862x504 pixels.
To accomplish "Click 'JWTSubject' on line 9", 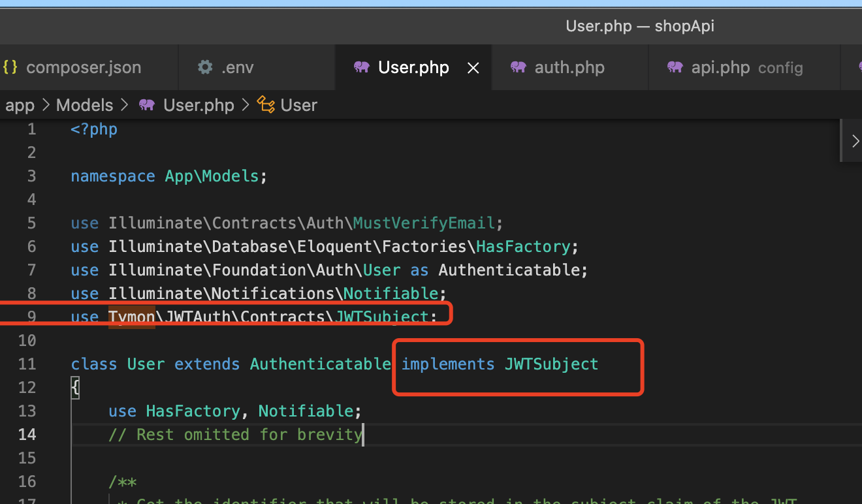I will pos(381,317).
